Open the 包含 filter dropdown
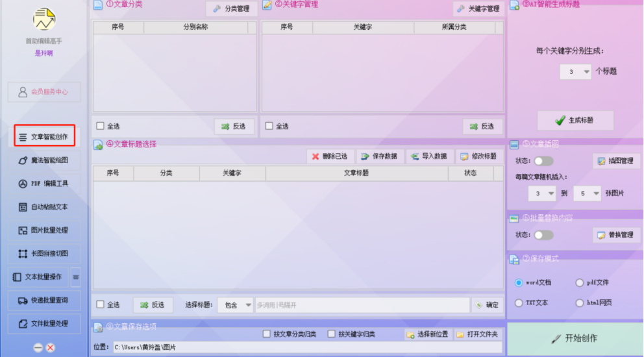The image size is (644, 357). point(235,305)
